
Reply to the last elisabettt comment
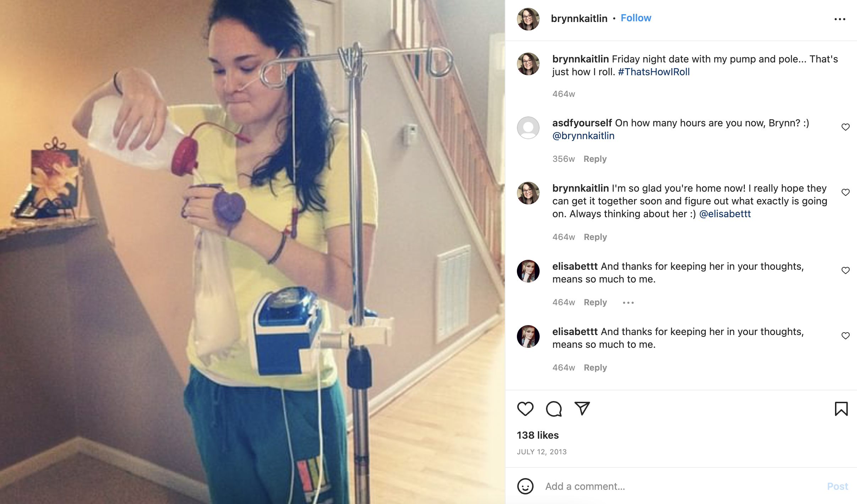(x=595, y=368)
